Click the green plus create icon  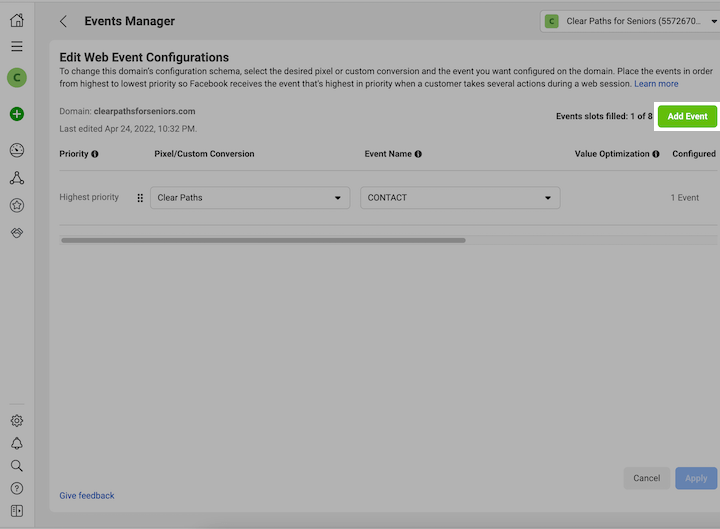pos(17,114)
